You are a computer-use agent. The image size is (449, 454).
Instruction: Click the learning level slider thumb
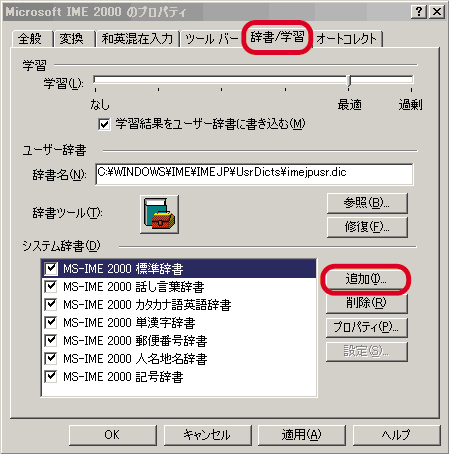[x=349, y=81]
